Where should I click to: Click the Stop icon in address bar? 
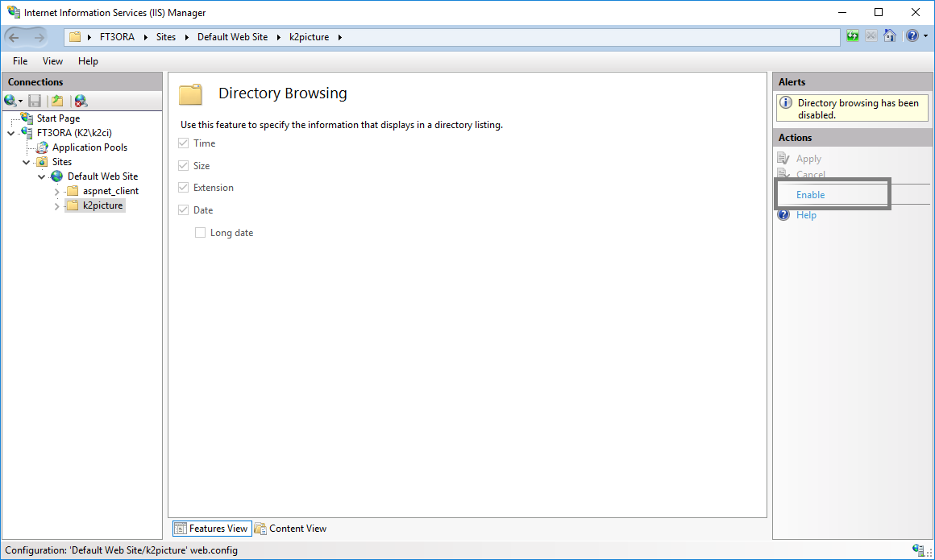pos(871,35)
